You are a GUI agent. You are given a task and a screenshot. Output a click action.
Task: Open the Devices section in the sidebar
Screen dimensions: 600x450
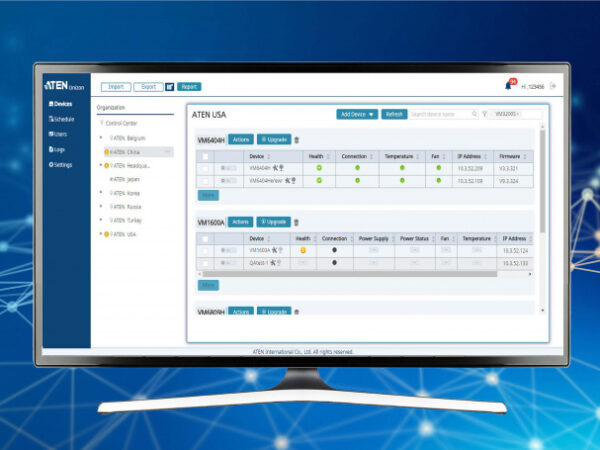[60, 104]
